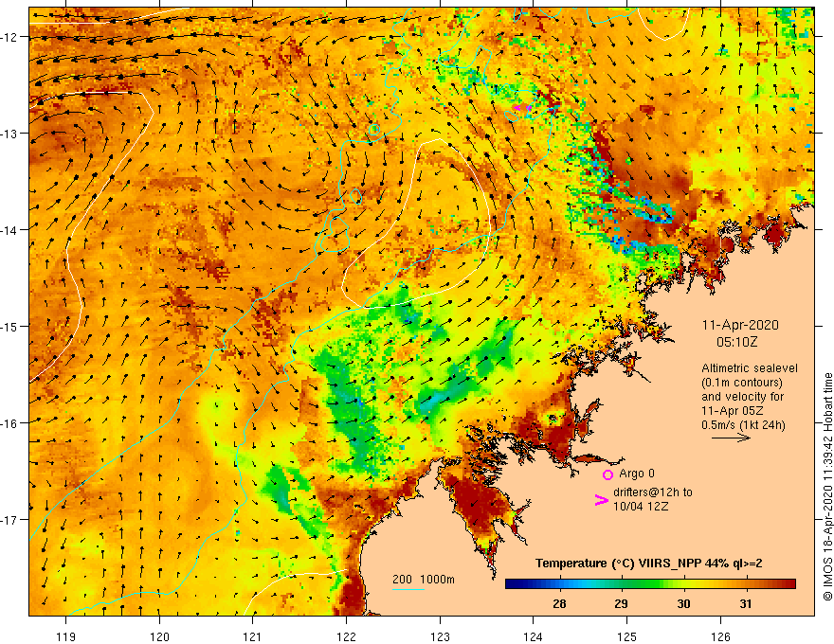This screenshot has width=834, height=644.
Task: Click longitude axis label '126'
Action: point(720,636)
